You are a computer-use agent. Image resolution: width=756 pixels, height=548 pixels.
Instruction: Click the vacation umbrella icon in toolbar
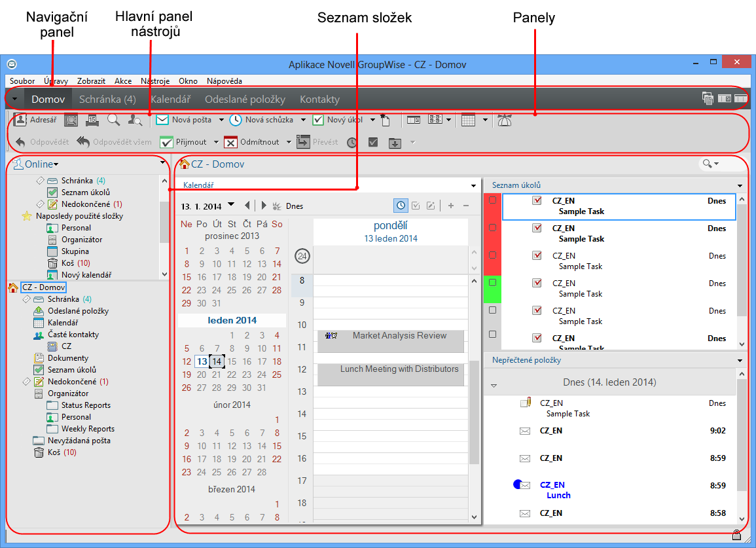[504, 120]
